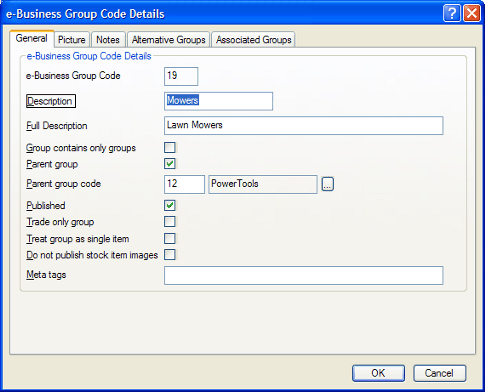Enable Do not publish stock item images
The image size is (485, 392).
click(170, 255)
